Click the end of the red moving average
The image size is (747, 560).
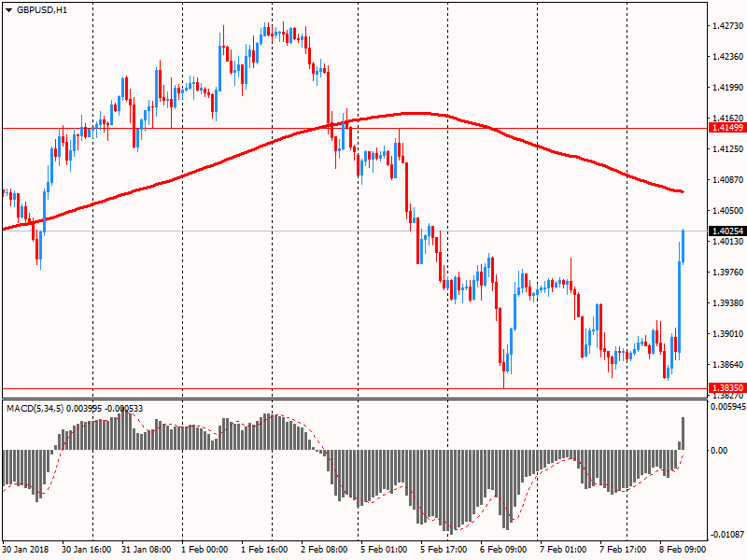pos(683,191)
